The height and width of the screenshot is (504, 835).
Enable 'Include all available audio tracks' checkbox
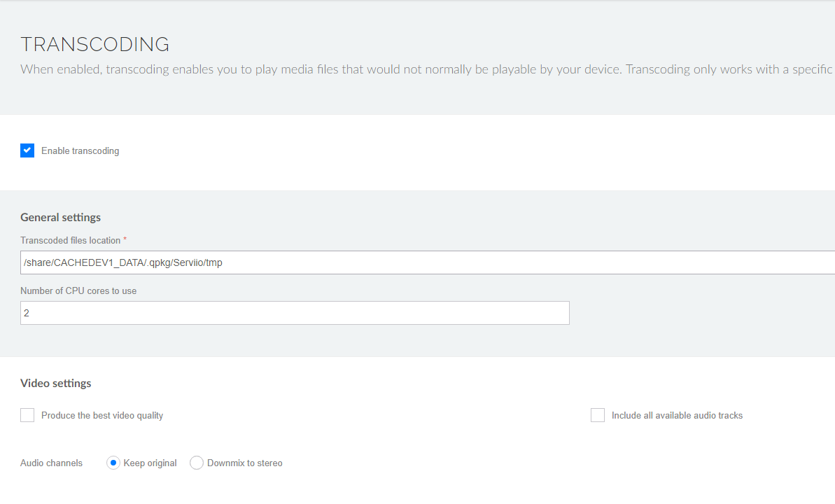(598, 415)
